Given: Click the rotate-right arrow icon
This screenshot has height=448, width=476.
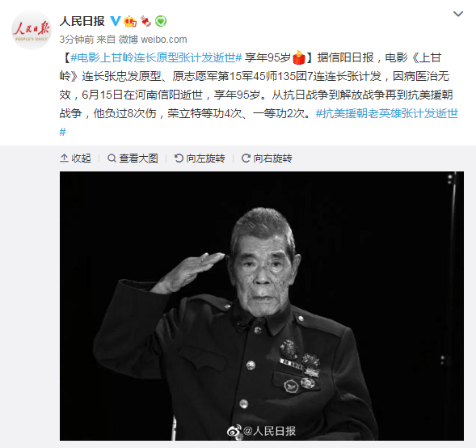Looking at the screenshot, I should (x=246, y=158).
